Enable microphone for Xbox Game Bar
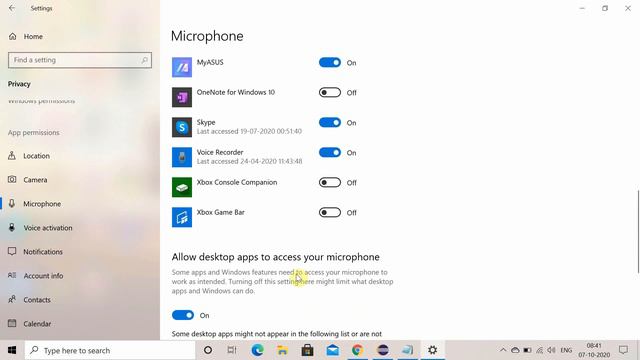The image size is (640, 360). (330, 213)
